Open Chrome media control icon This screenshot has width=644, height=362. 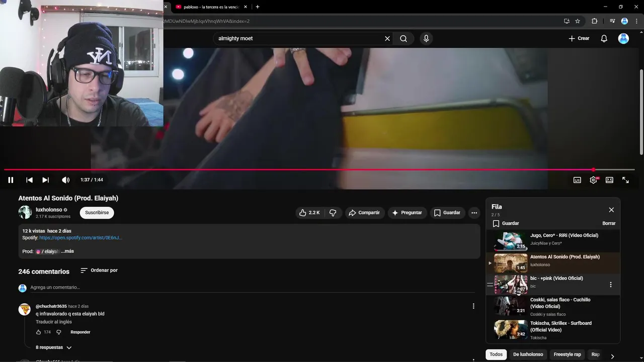(612, 21)
